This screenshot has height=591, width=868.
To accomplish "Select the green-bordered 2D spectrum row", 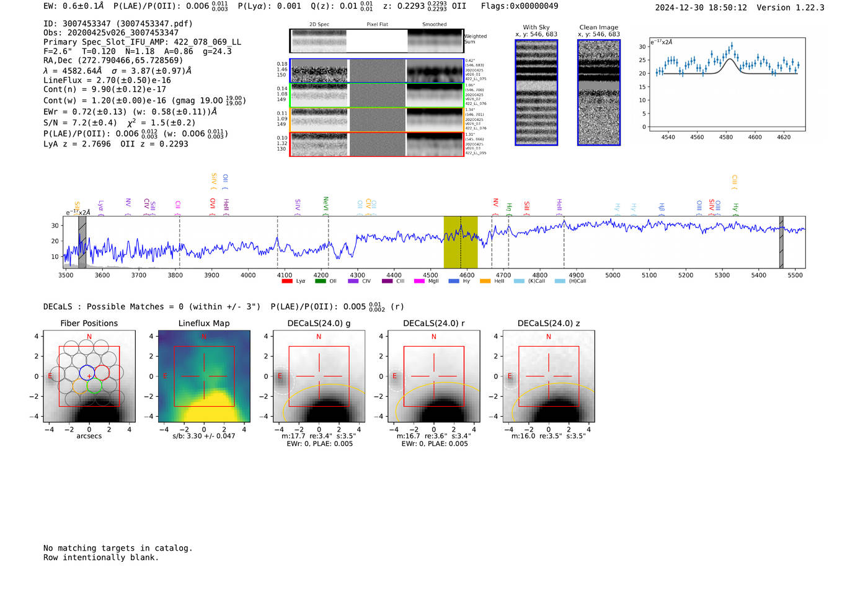I will tap(377, 96).
